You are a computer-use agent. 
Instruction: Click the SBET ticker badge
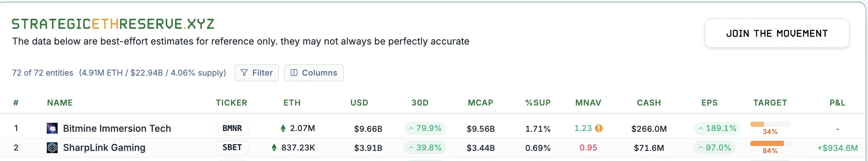click(232, 148)
